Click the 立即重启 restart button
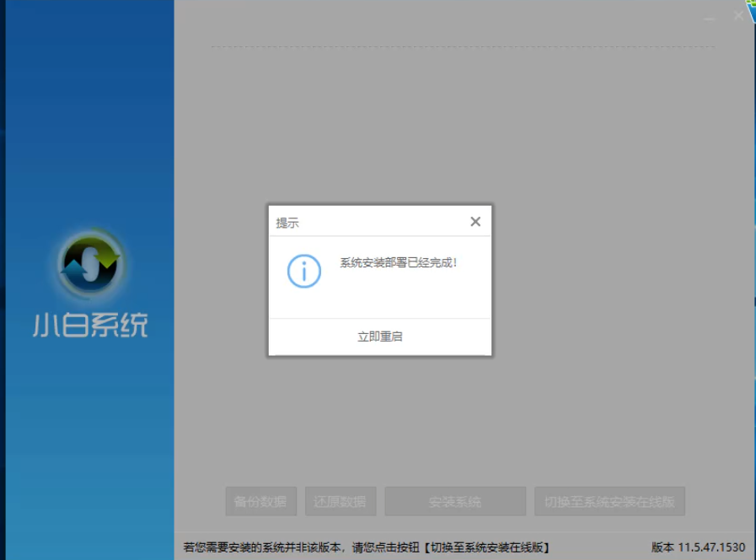Image resolution: width=756 pixels, height=560 pixels. click(378, 336)
